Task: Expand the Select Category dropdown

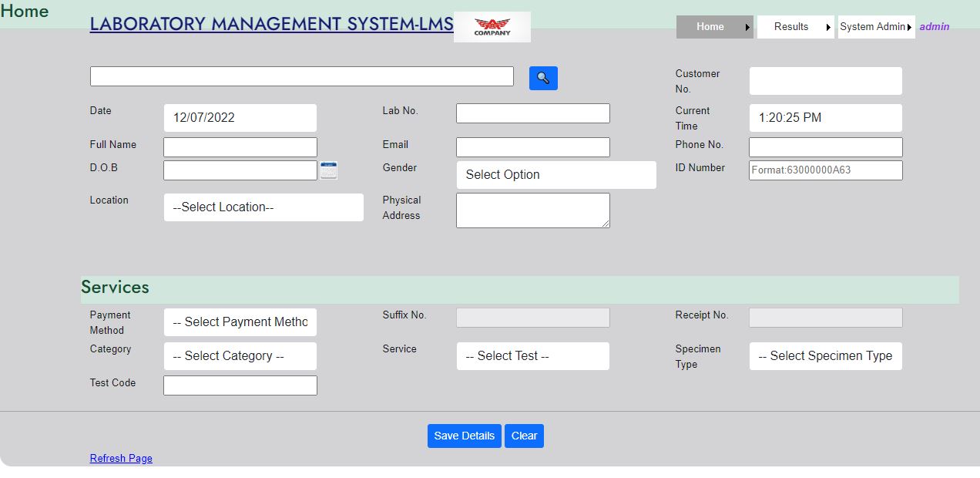Action: pos(240,356)
